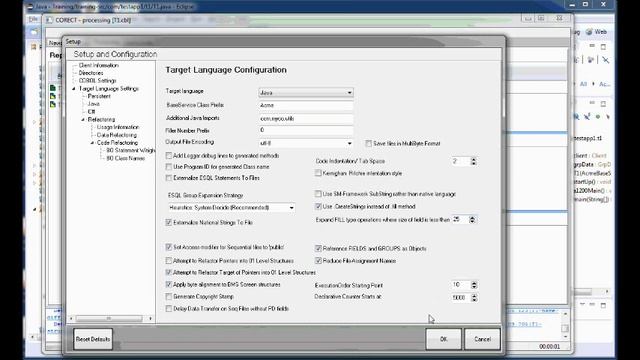
Task: Click the Target Language Configuration heading
Action: click(x=226, y=70)
